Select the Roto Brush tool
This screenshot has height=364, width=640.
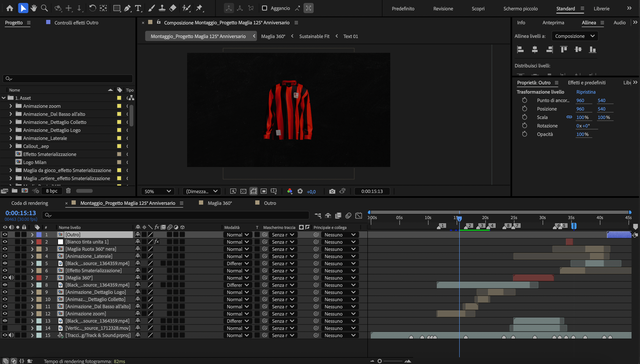[186, 8]
